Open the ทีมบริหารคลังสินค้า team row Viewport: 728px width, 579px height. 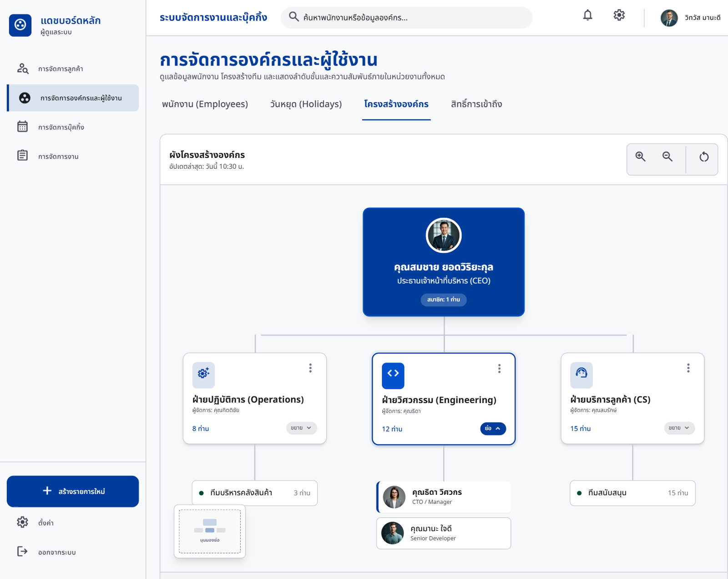click(255, 493)
